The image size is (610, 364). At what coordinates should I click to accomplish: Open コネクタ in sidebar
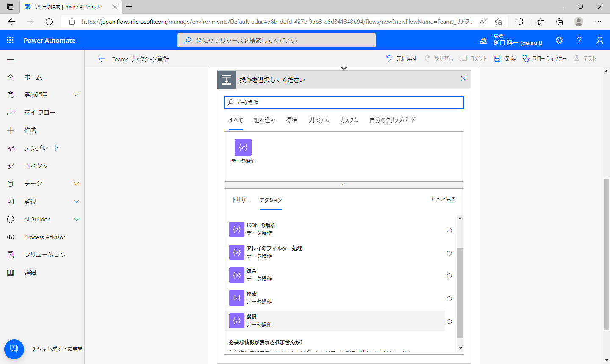pos(42,166)
